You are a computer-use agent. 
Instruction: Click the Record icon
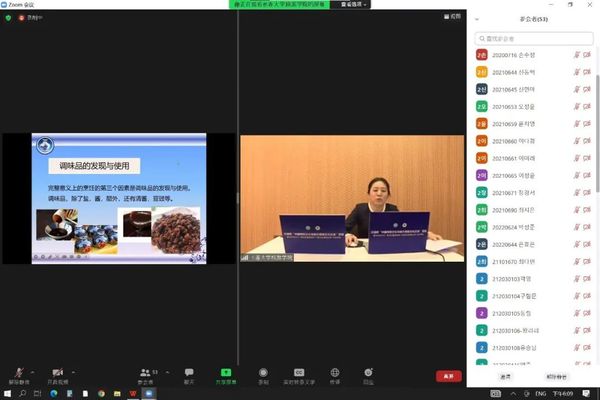263,371
